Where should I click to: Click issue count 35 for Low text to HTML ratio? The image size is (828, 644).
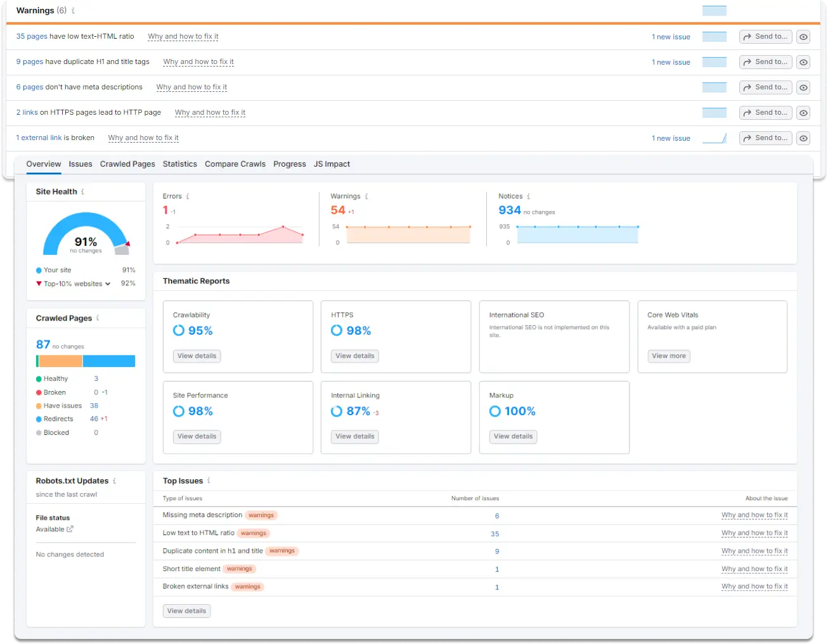point(495,534)
